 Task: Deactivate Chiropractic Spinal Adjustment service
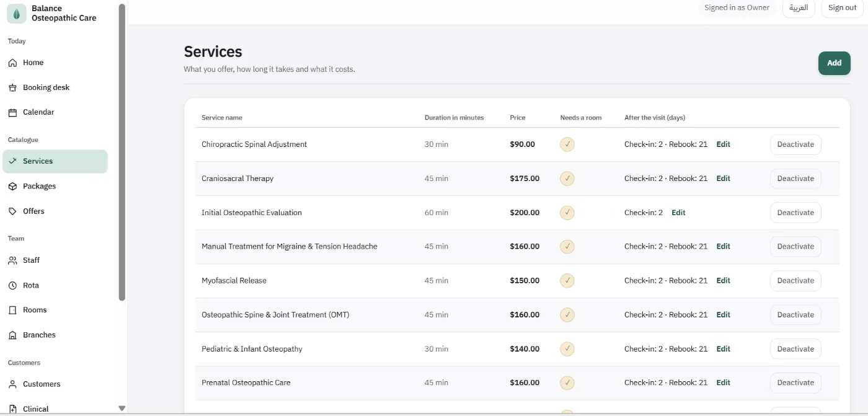(x=795, y=144)
